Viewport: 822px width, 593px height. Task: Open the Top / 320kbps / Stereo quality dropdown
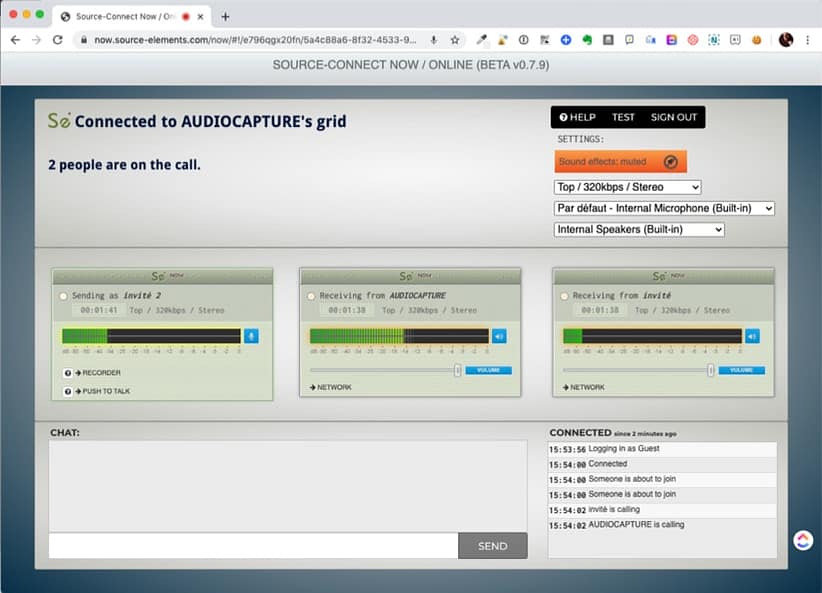[x=628, y=187]
